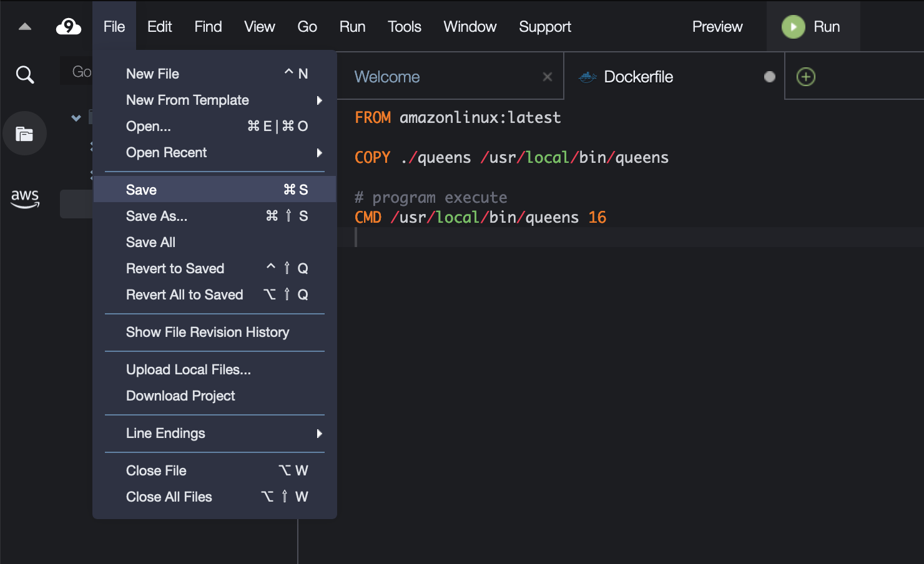Select Download Project entry
Image resolution: width=924 pixels, height=564 pixels.
pyautogui.click(x=215, y=396)
